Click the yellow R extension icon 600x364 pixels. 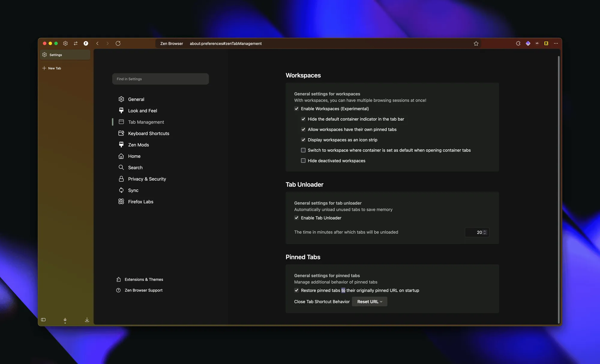coord(546,43)
